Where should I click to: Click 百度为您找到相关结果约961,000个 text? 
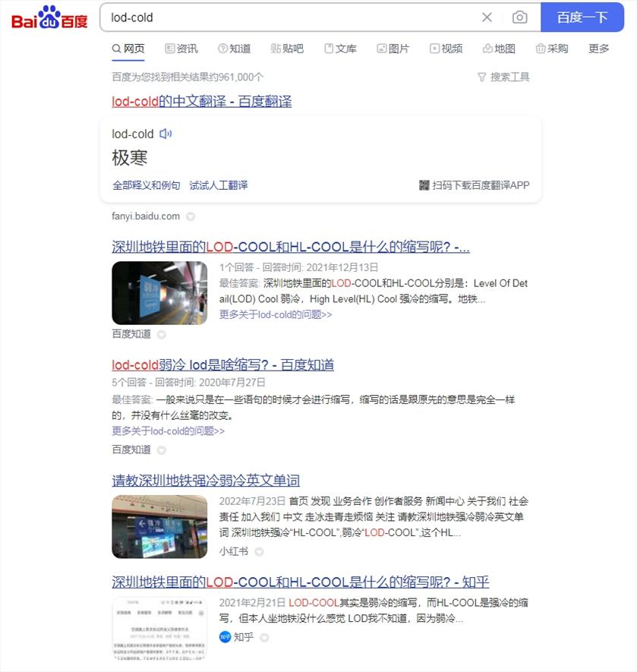point(188,77)
